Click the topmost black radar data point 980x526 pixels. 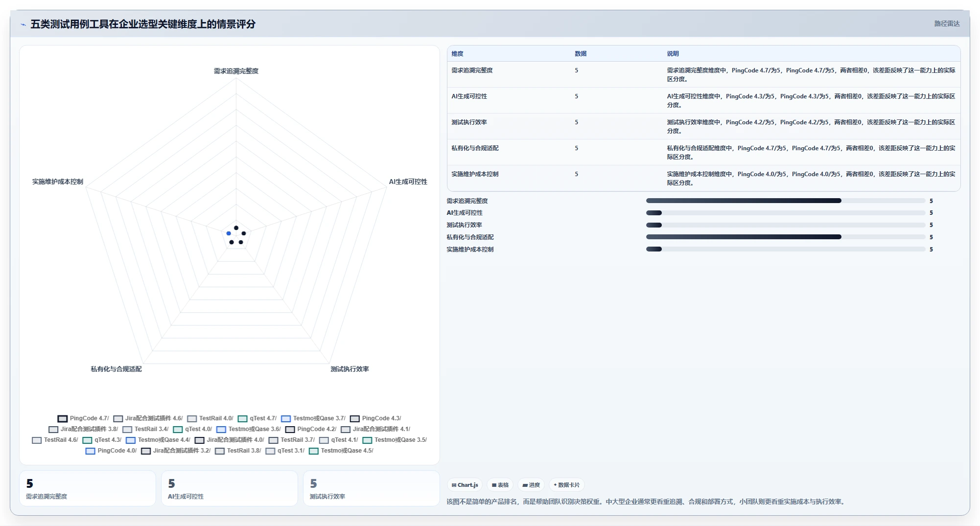coord(236,228)
